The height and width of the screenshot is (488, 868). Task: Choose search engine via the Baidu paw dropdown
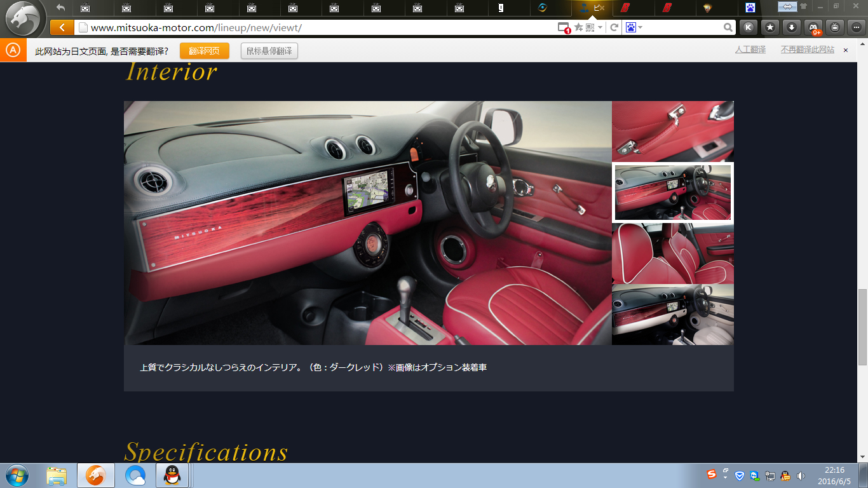tap(634, 27)
